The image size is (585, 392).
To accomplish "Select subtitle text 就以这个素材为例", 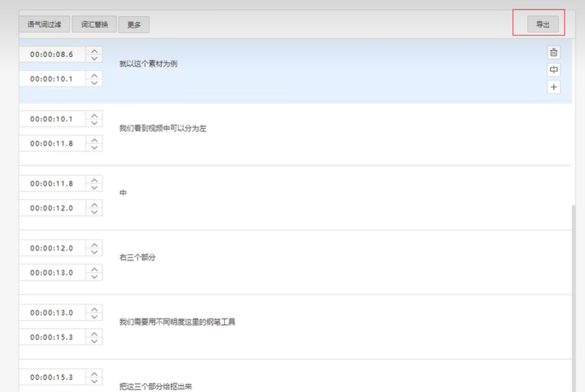I will 148,64.
